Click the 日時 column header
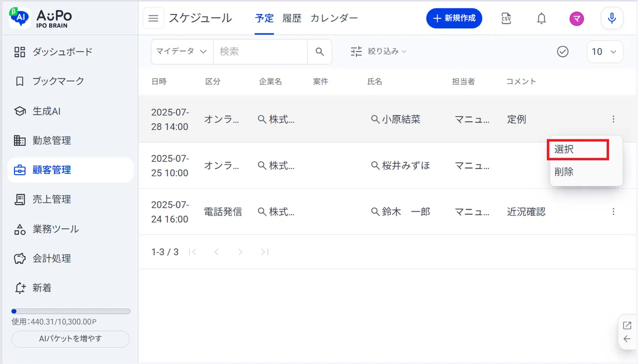 159,82
